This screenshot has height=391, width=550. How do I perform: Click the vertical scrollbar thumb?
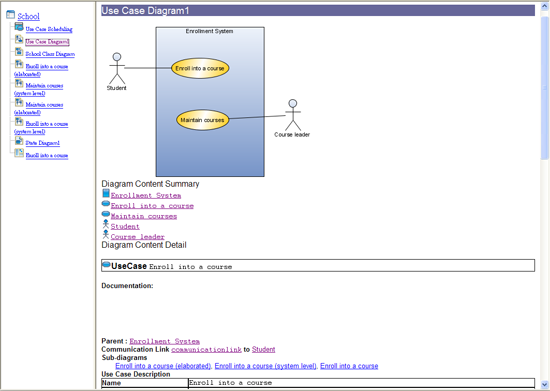(x=545, y=88)
